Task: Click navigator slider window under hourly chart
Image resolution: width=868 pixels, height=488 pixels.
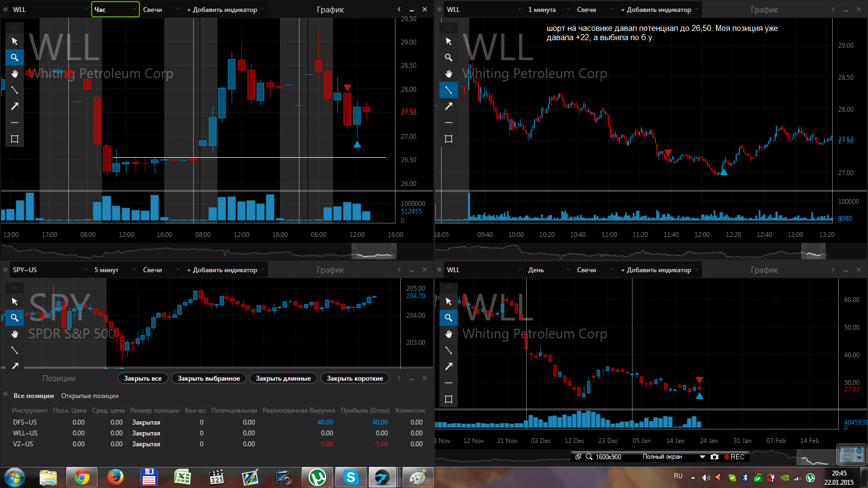Action: (x=374, y=251)
